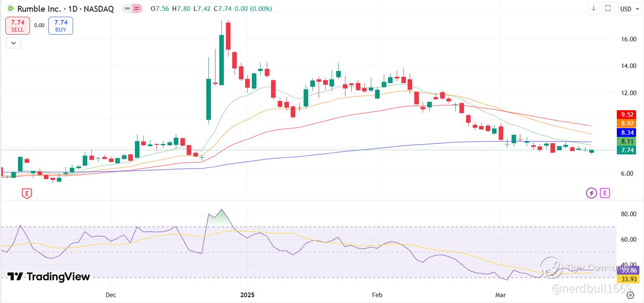This screenshot has height=303, width=644.
Task: Click the 0.00 spread value between Sell and Buy
Action: pyautogui.click(x=39, y=25)
